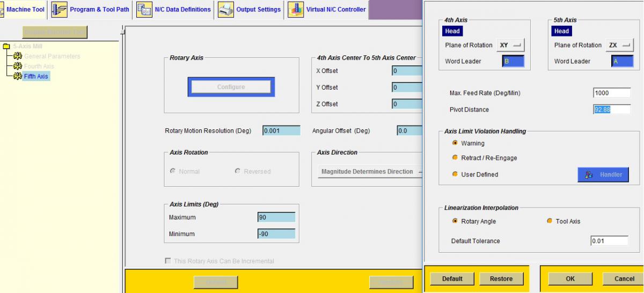Image resolution: width=644 pixels, height=293 pixels.
Task: Click the Virtual N/C Controller icon
Action: coord(296,10)
